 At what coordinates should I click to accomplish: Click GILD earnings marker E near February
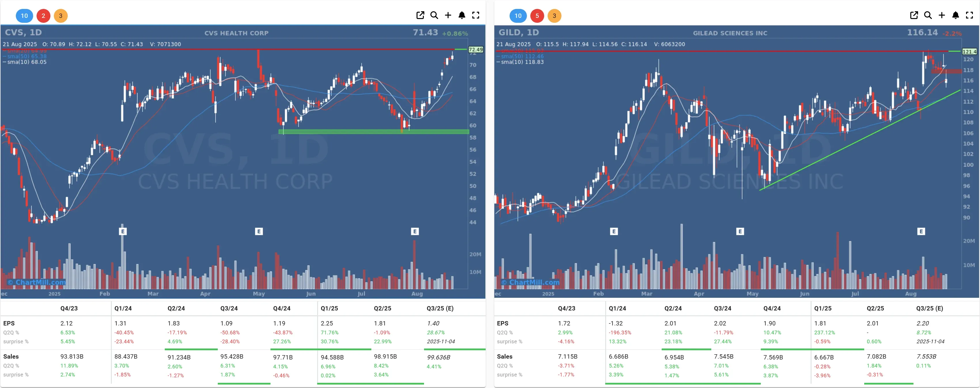(614, 231)
